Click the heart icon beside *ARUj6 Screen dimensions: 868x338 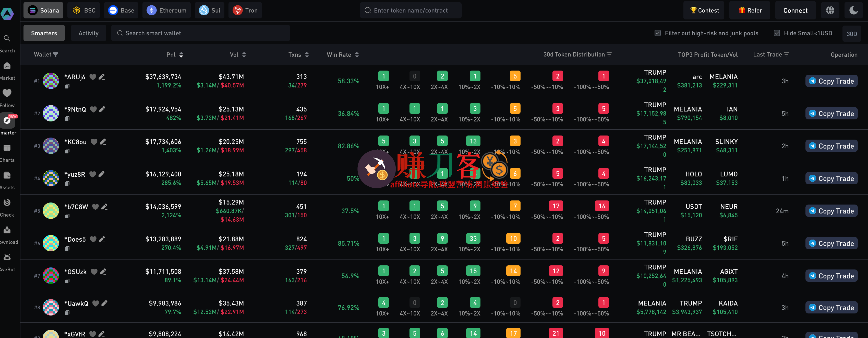(x=92, y=77)
